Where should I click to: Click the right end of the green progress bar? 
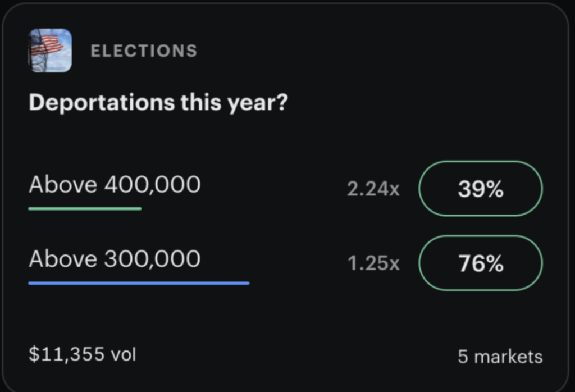[138, 209]
